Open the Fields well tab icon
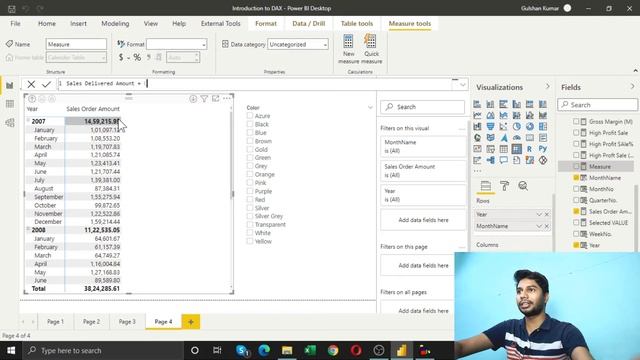This screenshot has width=640, height=360. [485, 186]
